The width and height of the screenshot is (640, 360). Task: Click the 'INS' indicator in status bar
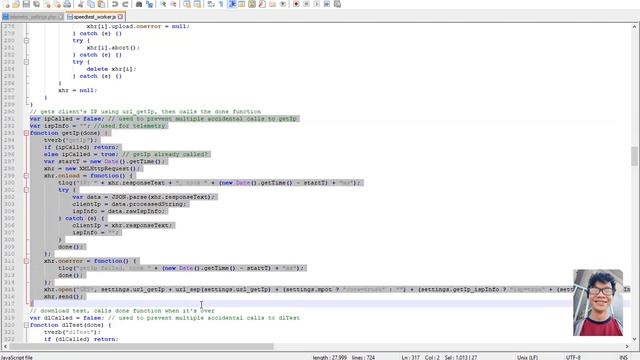624,358
